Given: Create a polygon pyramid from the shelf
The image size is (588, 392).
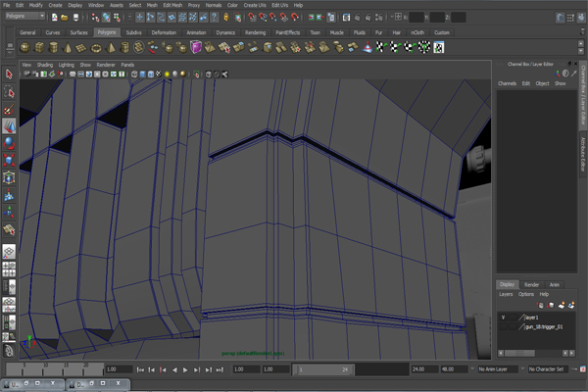Looking at the screenshot, I should pyautogui.click(x=110, y=48).
